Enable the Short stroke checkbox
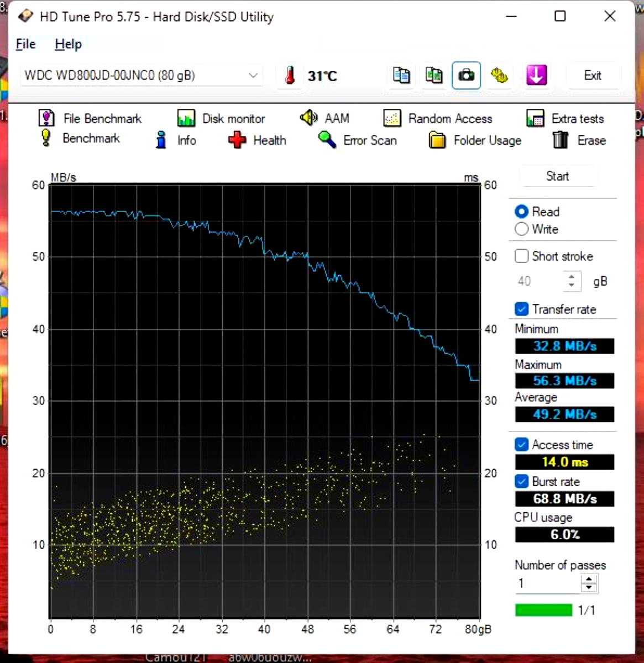Screen dimensions: 644x663 click(x=521, y=256)
